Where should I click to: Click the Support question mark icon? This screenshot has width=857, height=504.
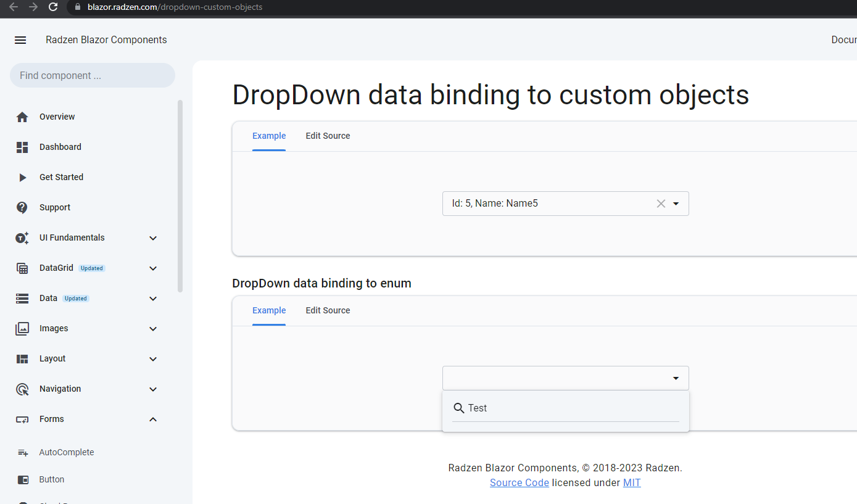click(22, 207)
